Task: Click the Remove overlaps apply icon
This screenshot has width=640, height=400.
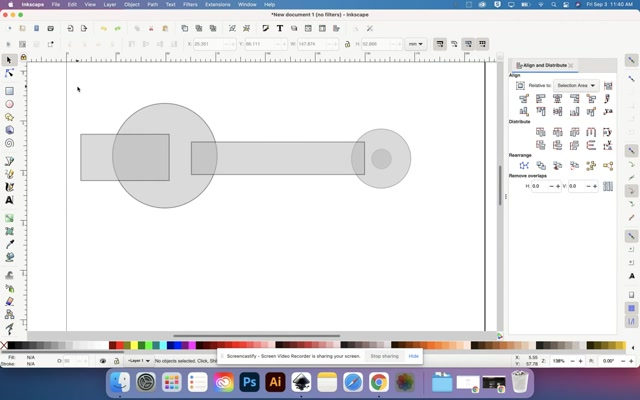Action: [x=607, y=186]
